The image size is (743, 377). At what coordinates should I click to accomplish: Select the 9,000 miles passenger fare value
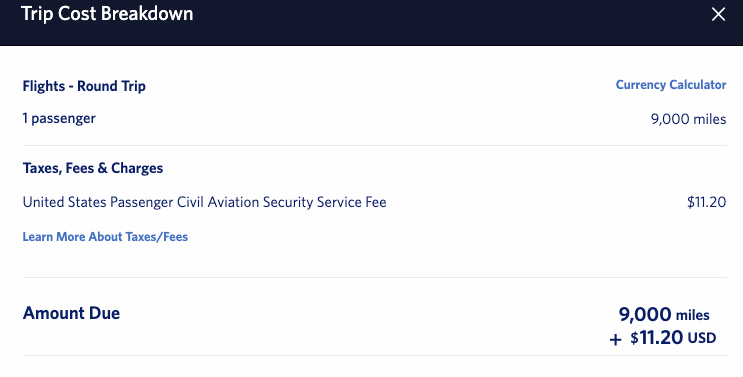coord(688,119)
